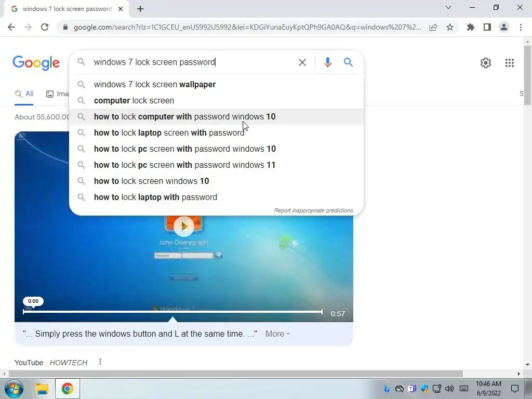Open Microsoft Teams tray icon
This screenshot has width=532, height=399.
click(411, 389)
